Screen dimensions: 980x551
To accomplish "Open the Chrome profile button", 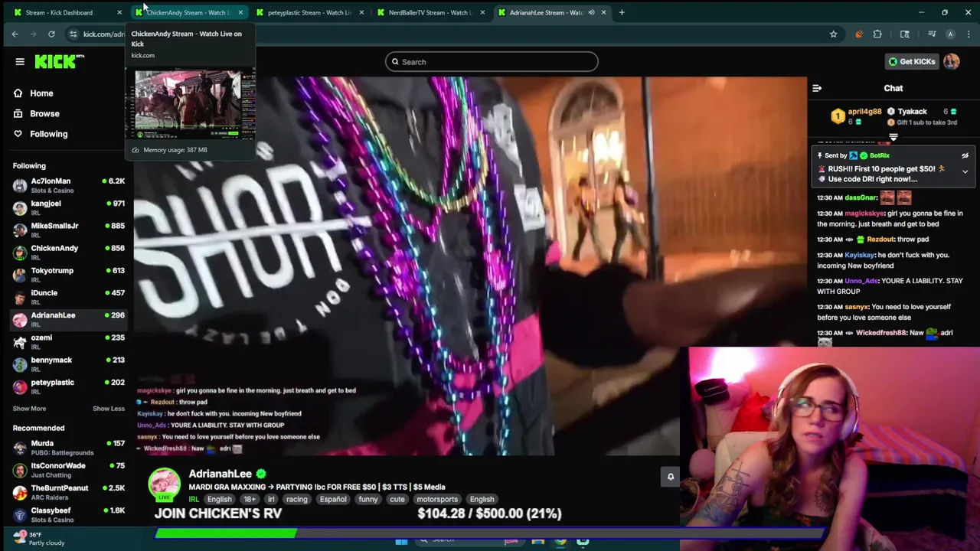I will pos(950,34).
